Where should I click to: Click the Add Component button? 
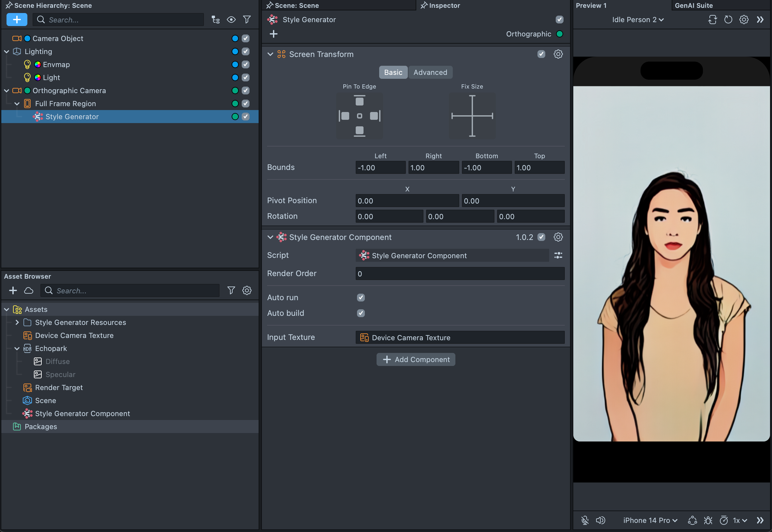coord(416,359)
